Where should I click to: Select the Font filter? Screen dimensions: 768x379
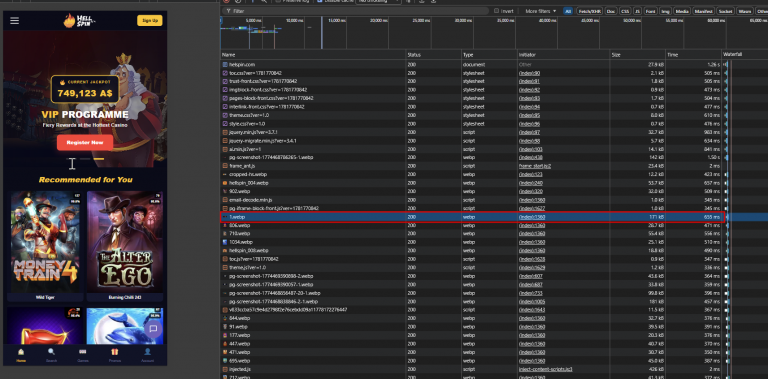[650, 11]
